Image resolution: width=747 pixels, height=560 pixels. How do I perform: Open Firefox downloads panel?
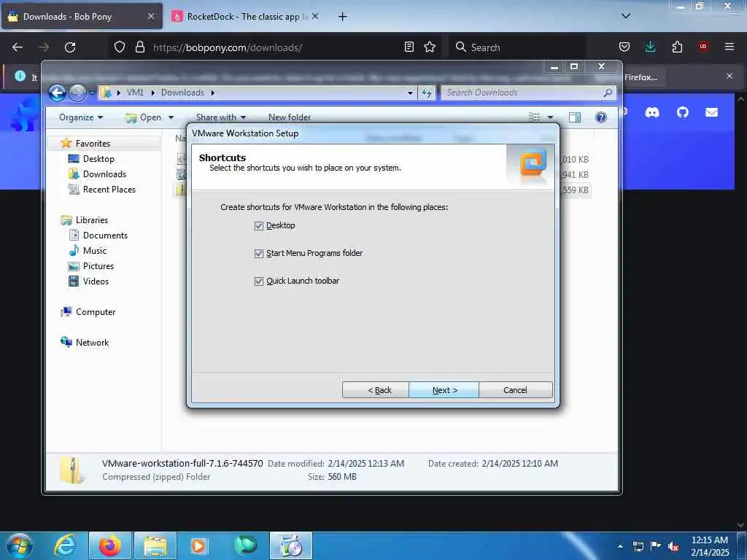tap(650, 47)
